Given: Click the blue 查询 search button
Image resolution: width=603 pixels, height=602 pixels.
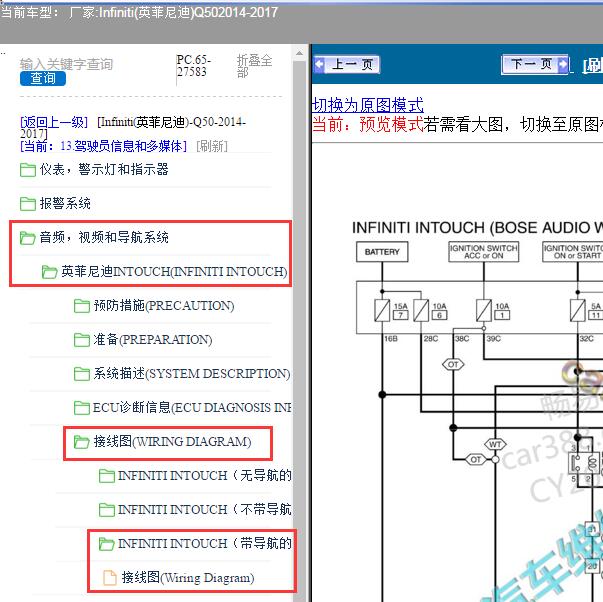Looking at the screenshot, I should pyautogui.click(x=43, y=78).
